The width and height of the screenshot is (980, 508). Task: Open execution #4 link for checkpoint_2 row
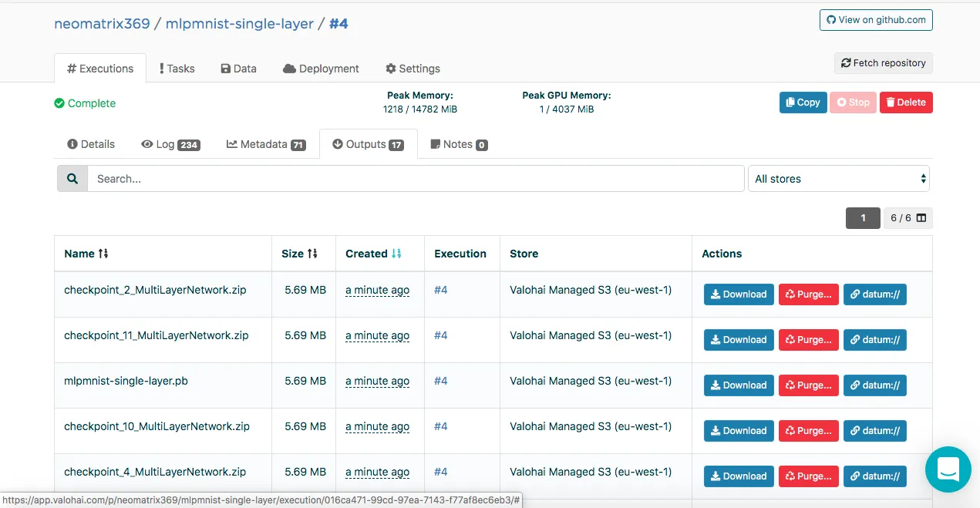coord(441,291)
